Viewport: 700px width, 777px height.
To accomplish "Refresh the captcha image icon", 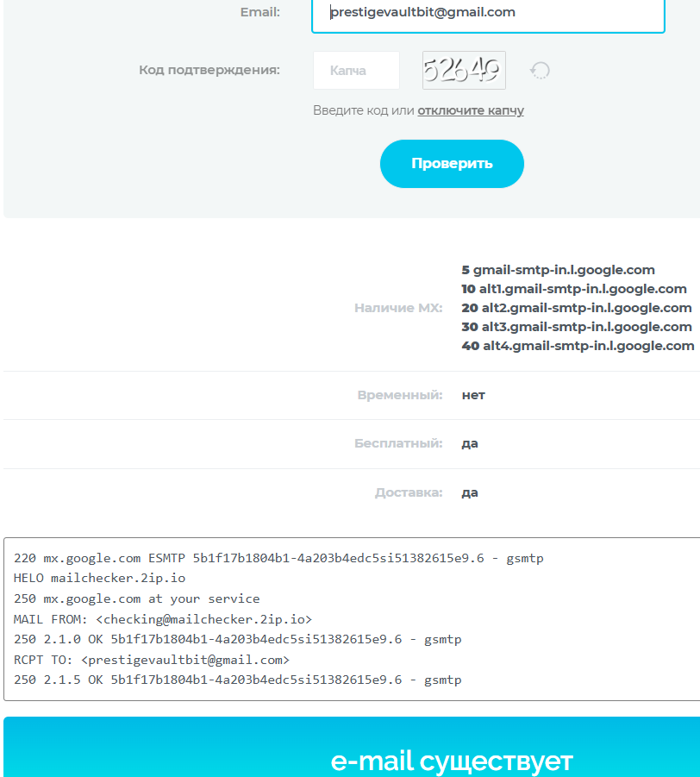I will click(x=540, y=71).
